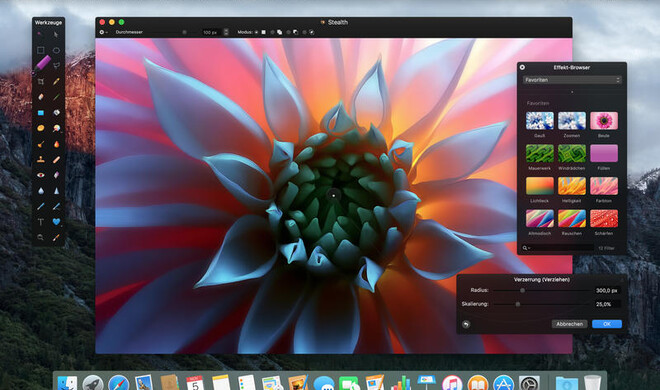This screenshot has height=390, width=660.
Task: Open the Favoriten dropdown in Effekt-Browser
Action: 572,80
